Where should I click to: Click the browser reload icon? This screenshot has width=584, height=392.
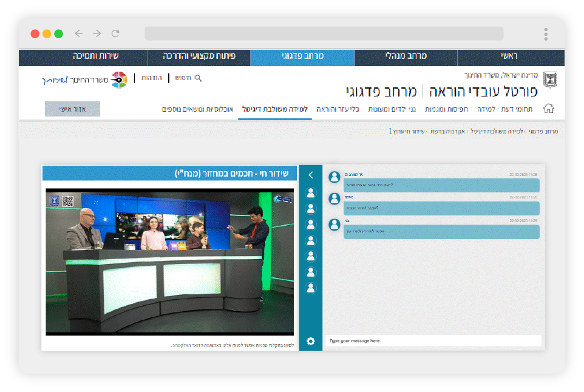point(115,34)
